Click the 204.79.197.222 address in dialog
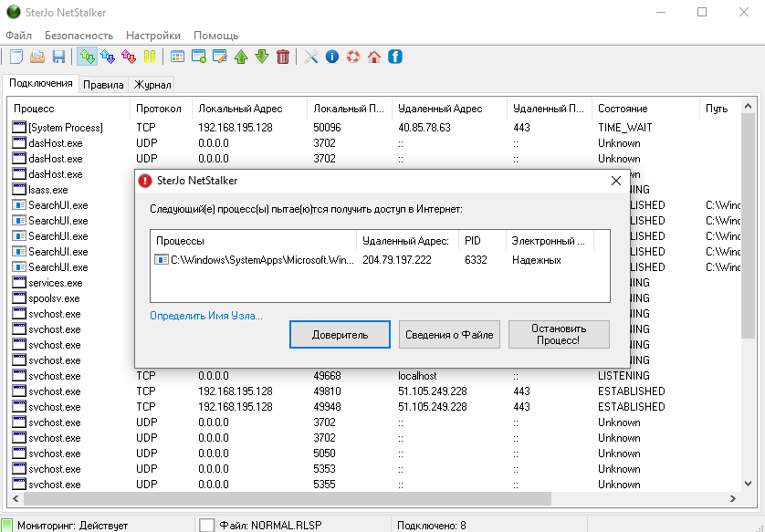This screenshot has width=765, height=532. [397, 260]
